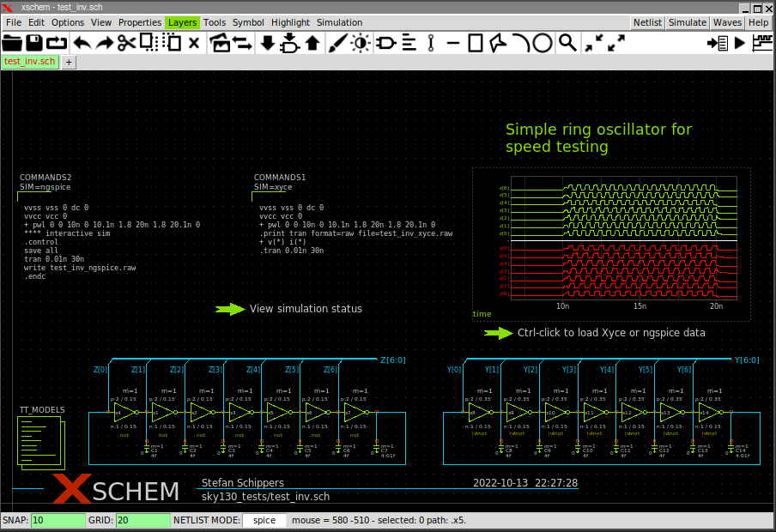The image size is (776, 532).
Task: Open waveform viewer icon in toolbar
Action: coord(761,42)
